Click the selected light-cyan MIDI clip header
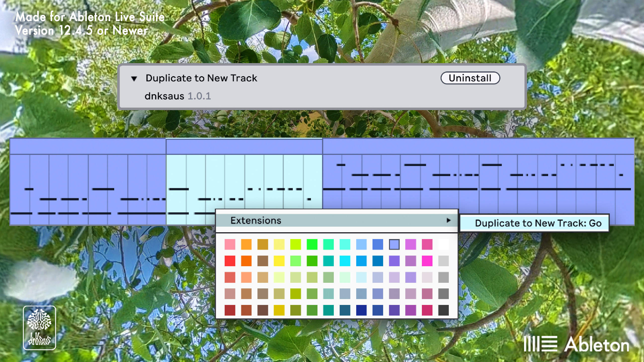 tap(244, 147)
